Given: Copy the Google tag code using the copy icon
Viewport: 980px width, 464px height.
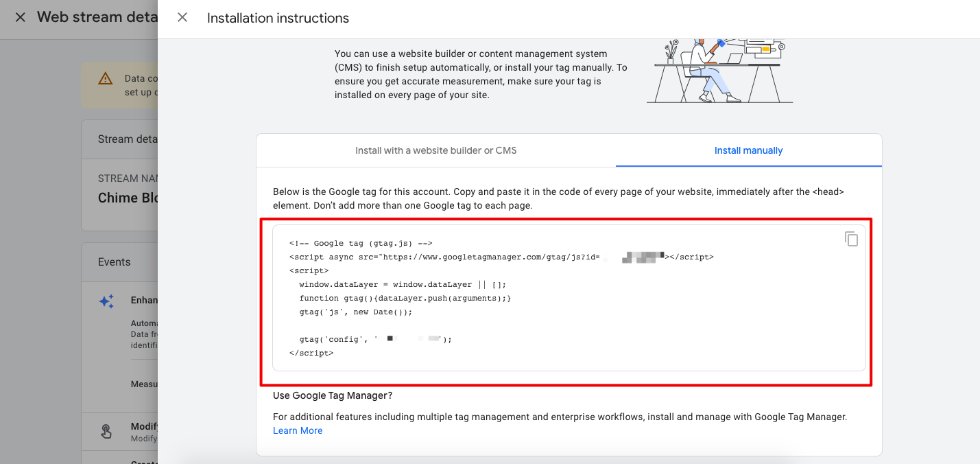Looking at the screenshot, I should pos(851,239).
